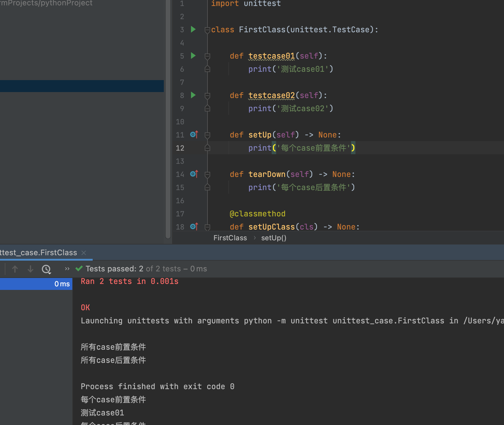Select the 0 ms test result row

(x=36, y=284)
